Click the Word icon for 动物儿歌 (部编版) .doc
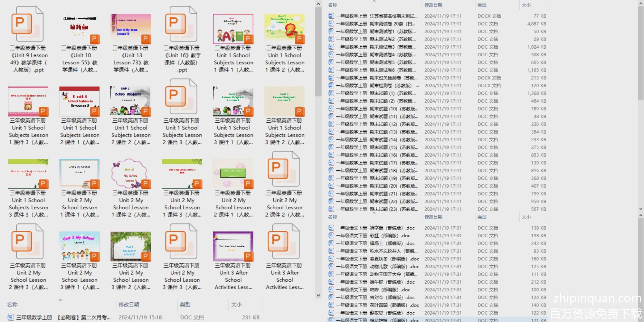This screenshot has height=322, width=644. coord(331,266)
